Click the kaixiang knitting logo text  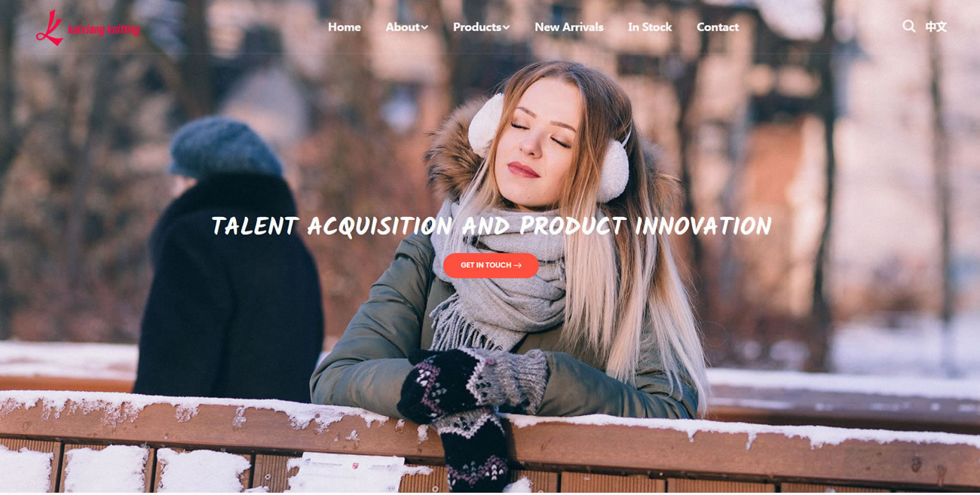(x=104, y=30)
